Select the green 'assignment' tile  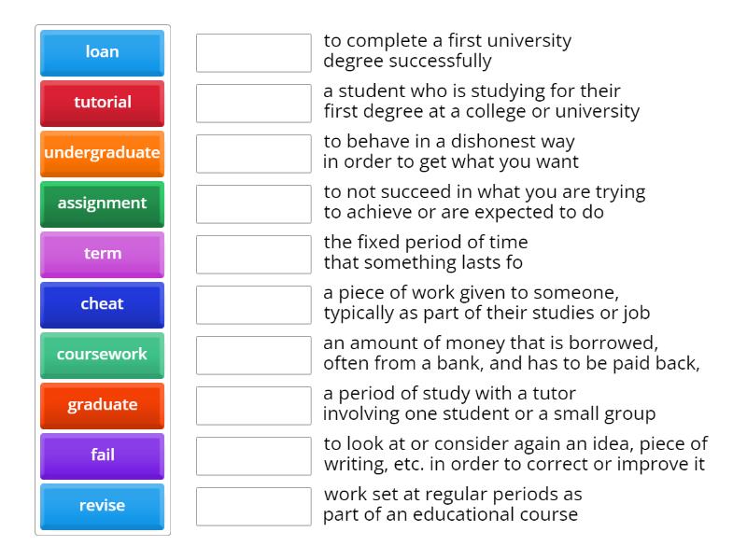[x=103, y=203]
